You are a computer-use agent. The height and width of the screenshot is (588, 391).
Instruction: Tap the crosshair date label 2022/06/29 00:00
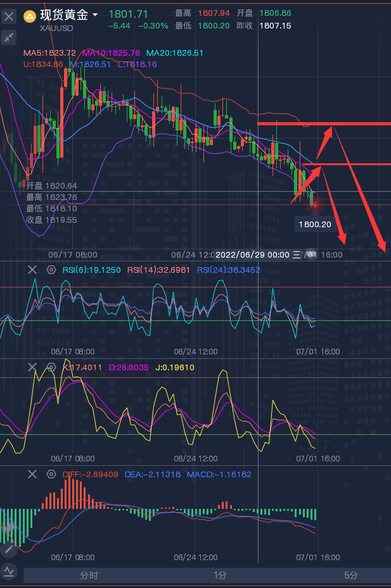pos(258,254)
